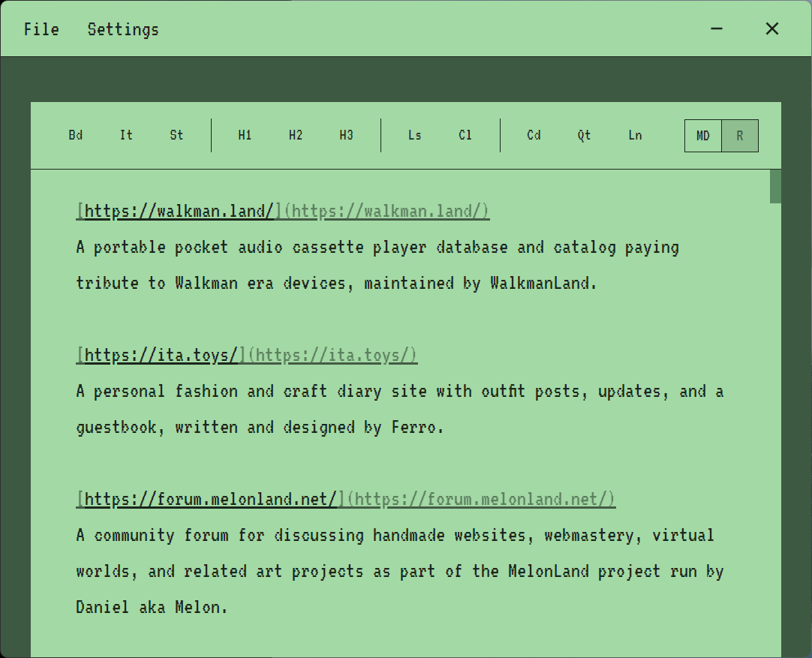The image size is (812, 658).
Task: Click the ita.toys link text in brackets
Action: [x=161, y=355]
